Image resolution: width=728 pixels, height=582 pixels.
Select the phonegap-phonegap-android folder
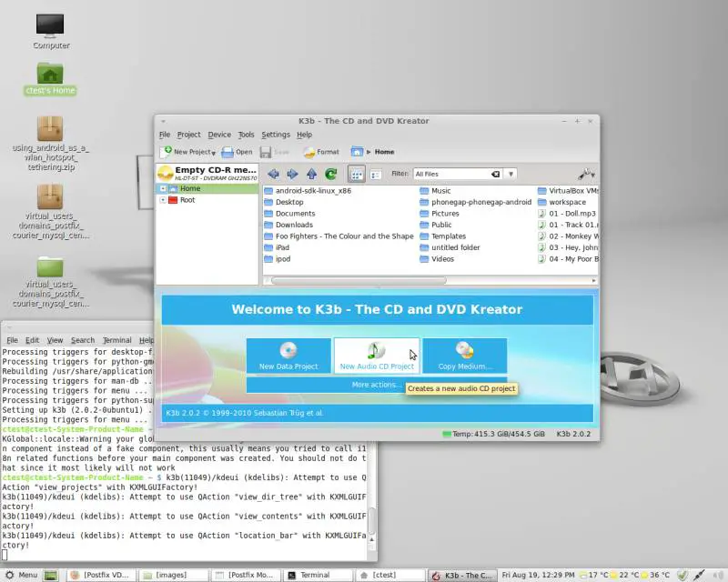(x=475, y=203)
